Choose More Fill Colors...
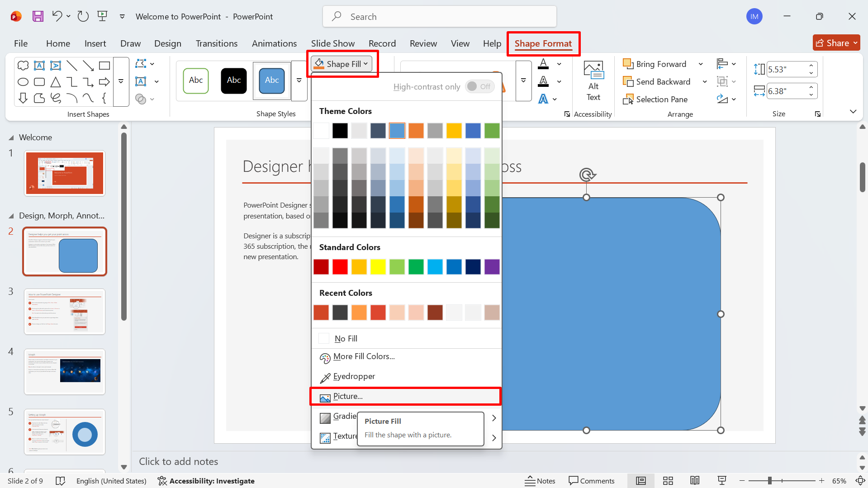Image resolution: width=868 pixels, height=488 pixels. (406, 357)
